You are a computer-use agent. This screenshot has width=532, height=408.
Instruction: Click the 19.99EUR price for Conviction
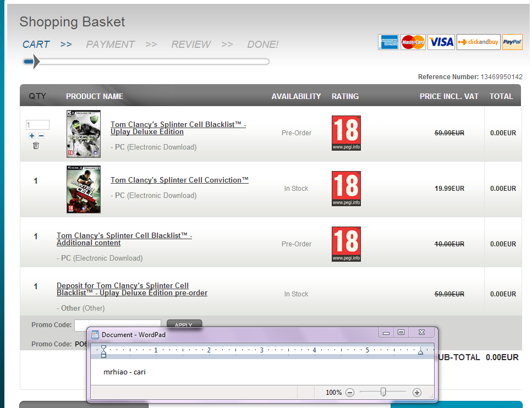coord(449,189)
